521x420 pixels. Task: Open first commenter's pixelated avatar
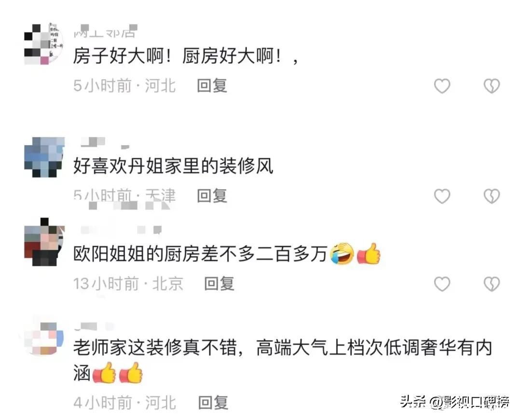44,44
